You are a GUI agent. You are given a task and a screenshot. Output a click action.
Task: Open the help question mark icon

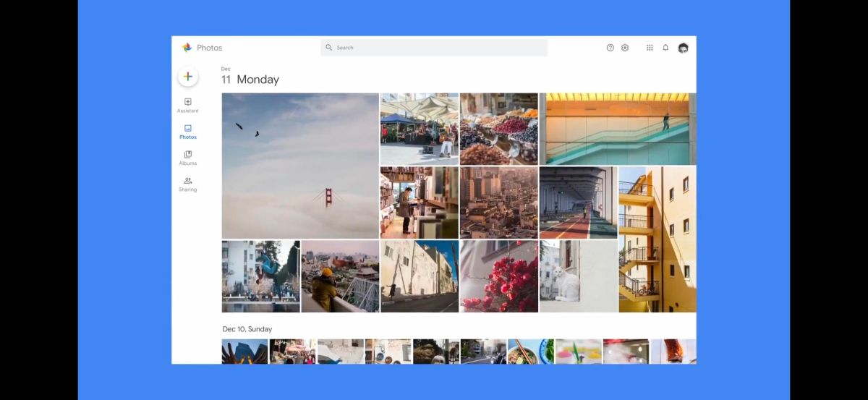pyautogui.click(x=610, y=48)
